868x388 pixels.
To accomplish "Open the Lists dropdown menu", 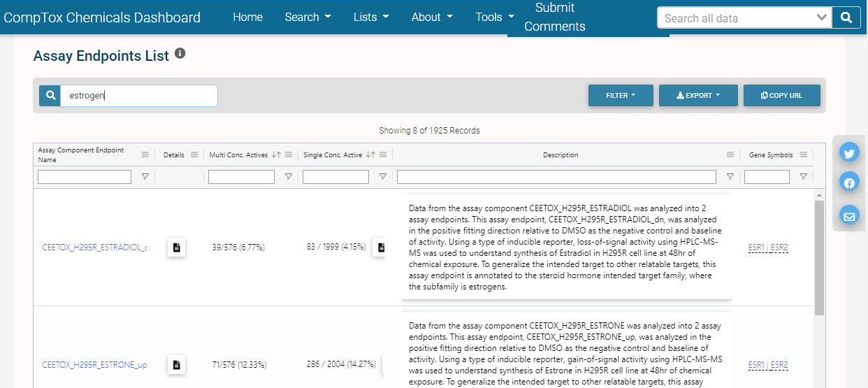I will (x=371, y=17).
